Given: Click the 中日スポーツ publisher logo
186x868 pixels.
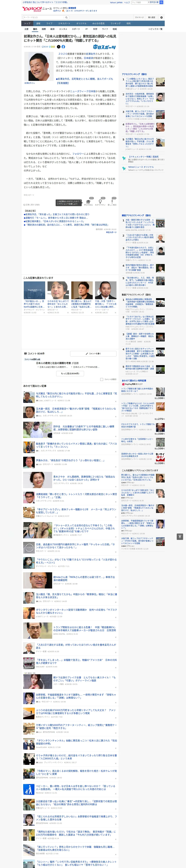Looking at the screenshot, I should click(105, 47).
